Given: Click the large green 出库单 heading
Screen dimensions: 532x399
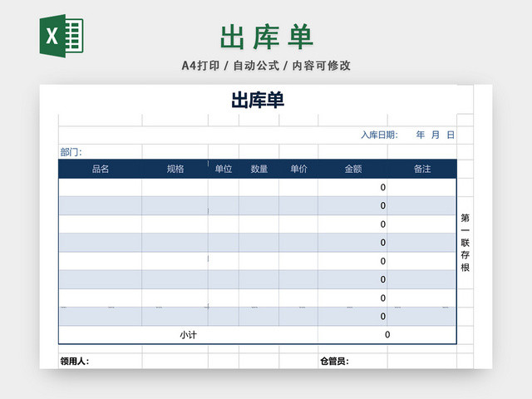Looking at the screenshot, I should click(266, 37).
